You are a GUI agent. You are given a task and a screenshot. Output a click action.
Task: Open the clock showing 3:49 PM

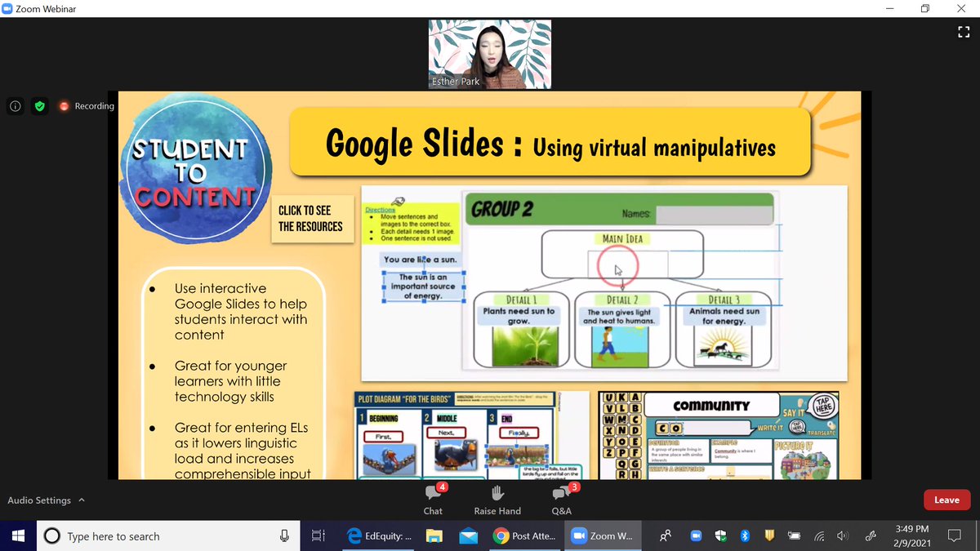click(x=912, y=536)
